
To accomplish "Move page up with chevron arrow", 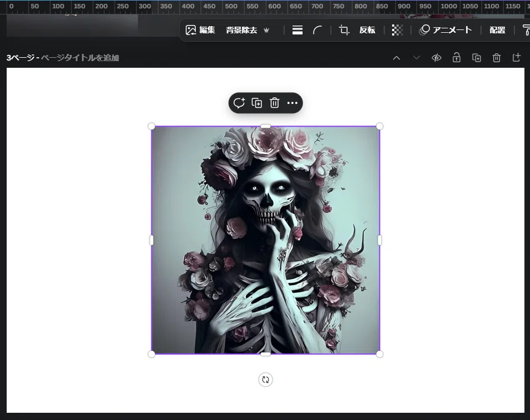I will click(x=397, y=58).
